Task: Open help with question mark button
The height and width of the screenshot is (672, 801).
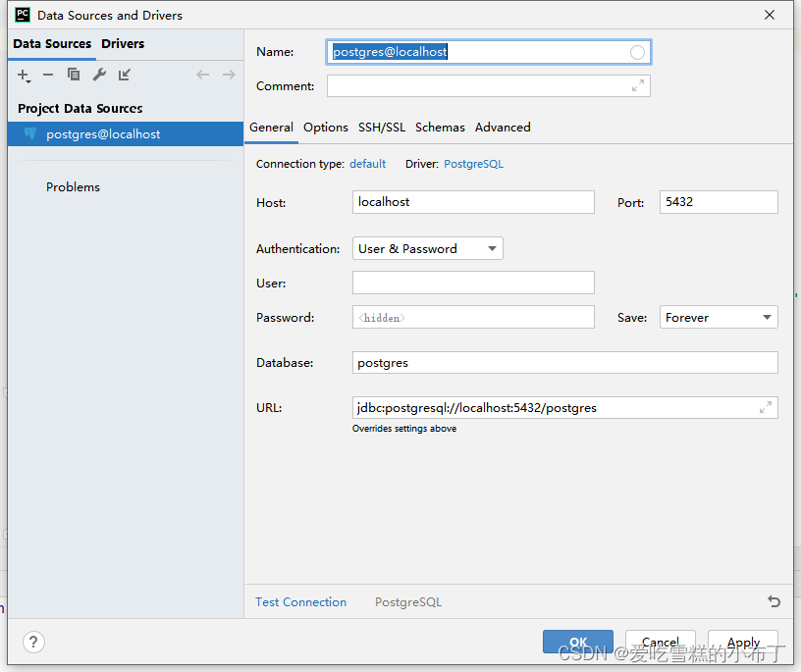Action: [x=33, y=642]
